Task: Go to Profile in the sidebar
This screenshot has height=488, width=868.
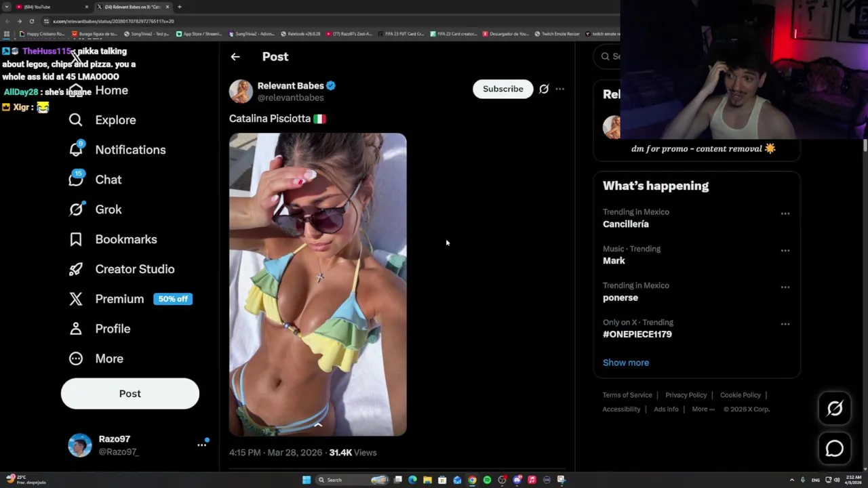Action: pos(99,329)
